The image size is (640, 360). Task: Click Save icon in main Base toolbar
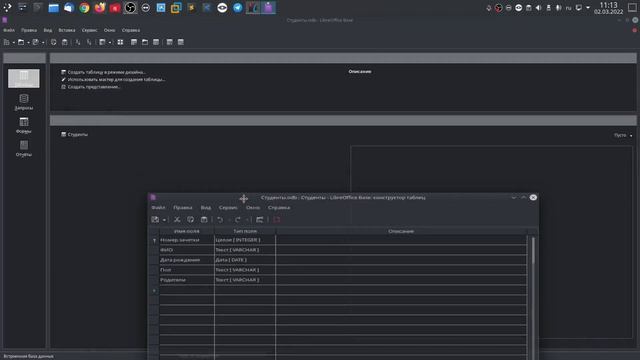coord(36,42)
